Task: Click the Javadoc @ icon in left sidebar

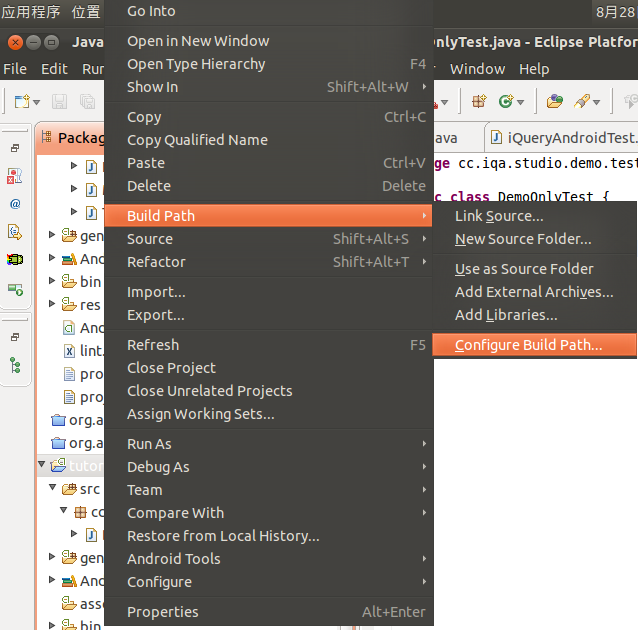Action: (15, 203)
